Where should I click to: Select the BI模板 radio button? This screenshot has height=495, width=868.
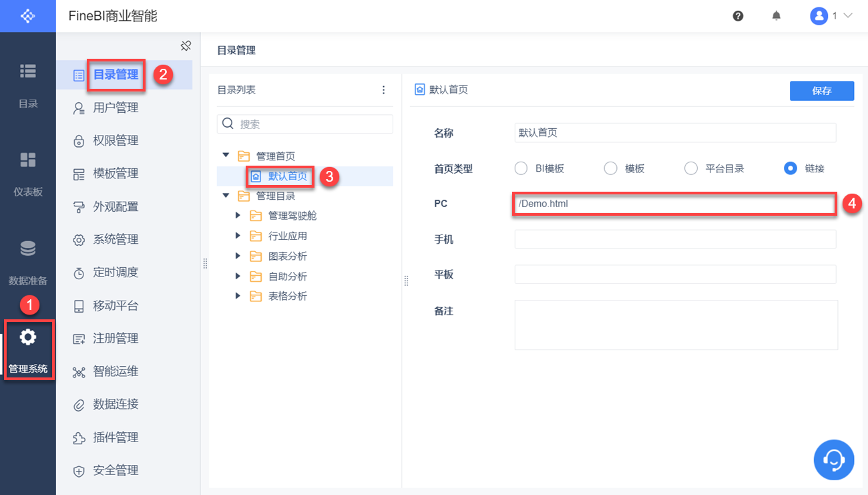click(x=521, y=168)
